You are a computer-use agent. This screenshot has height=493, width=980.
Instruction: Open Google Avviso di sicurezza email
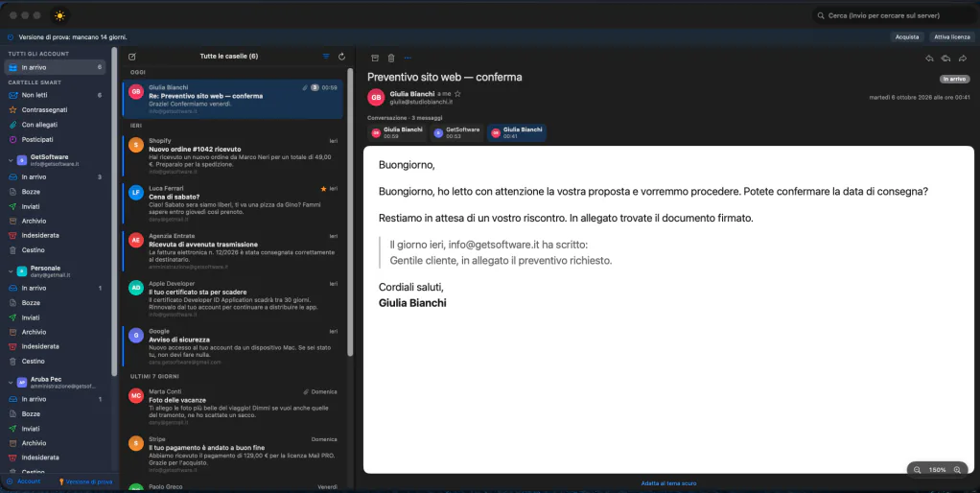point(233,347)
